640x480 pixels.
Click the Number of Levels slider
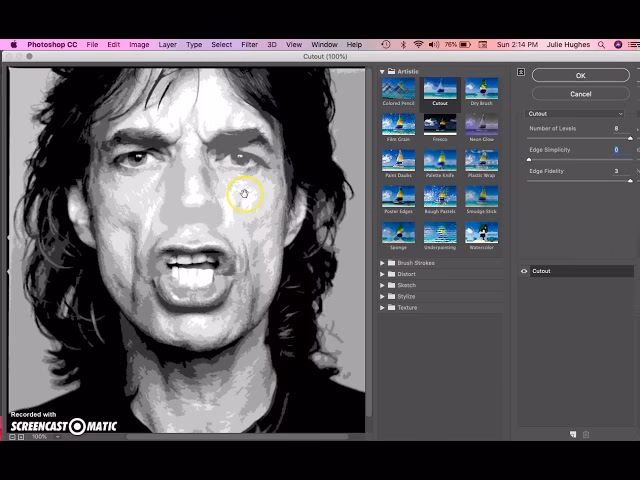pyautogui.click(x=580, y=138)
